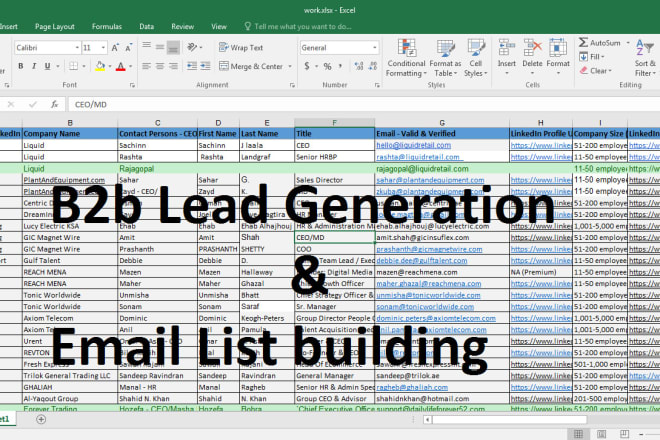The image size is (660, 440).
Task: Click Merge & Center button
Action: (251, 66)
